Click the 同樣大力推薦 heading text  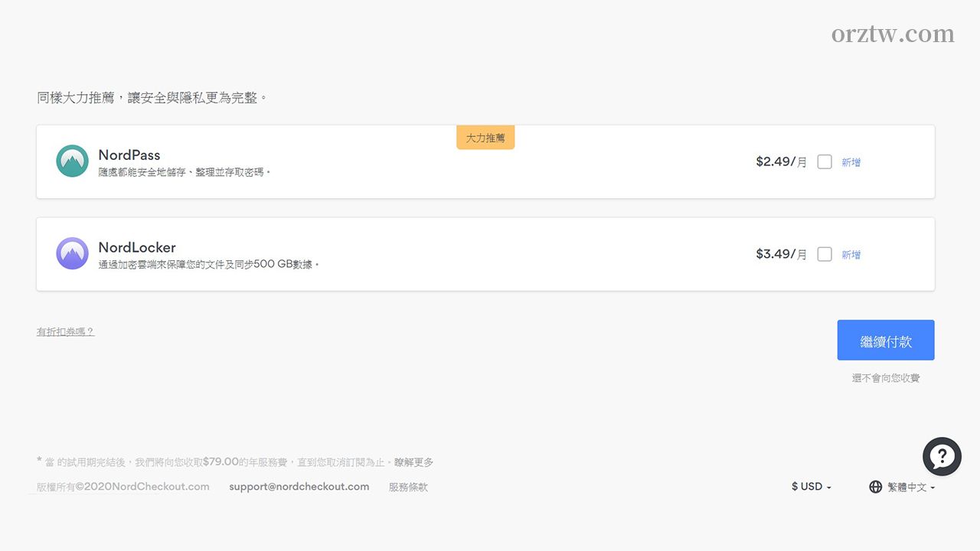pyautogui.click(x=152, y=98)
